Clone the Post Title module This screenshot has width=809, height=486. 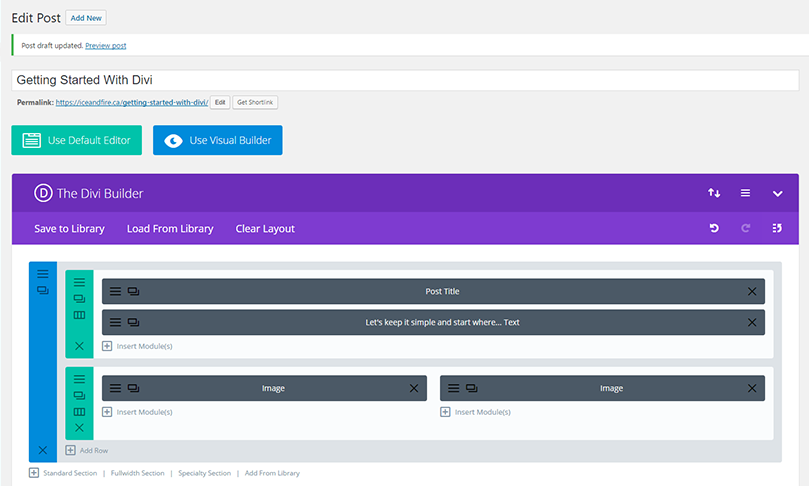(134, 291)
